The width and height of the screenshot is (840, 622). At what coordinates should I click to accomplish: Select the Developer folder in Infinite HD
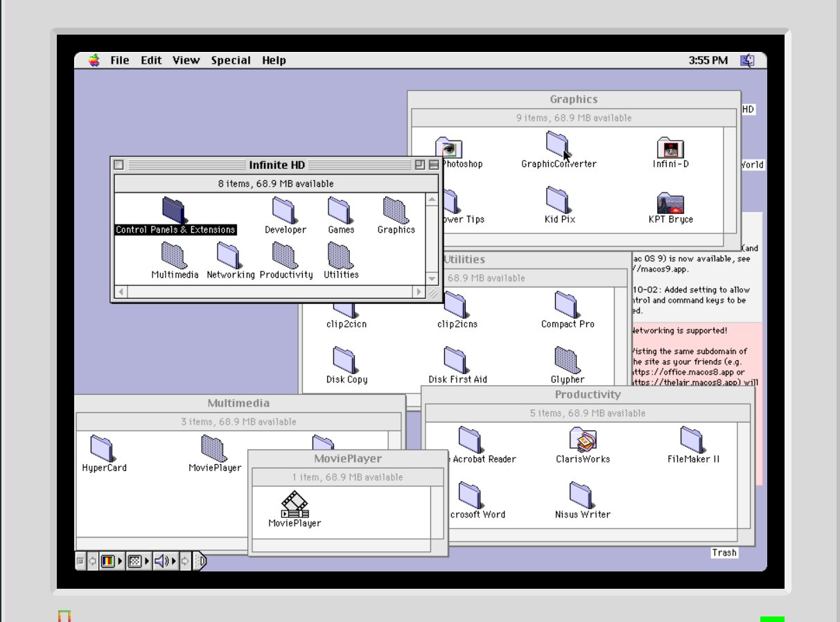click(x=284, y=210)
